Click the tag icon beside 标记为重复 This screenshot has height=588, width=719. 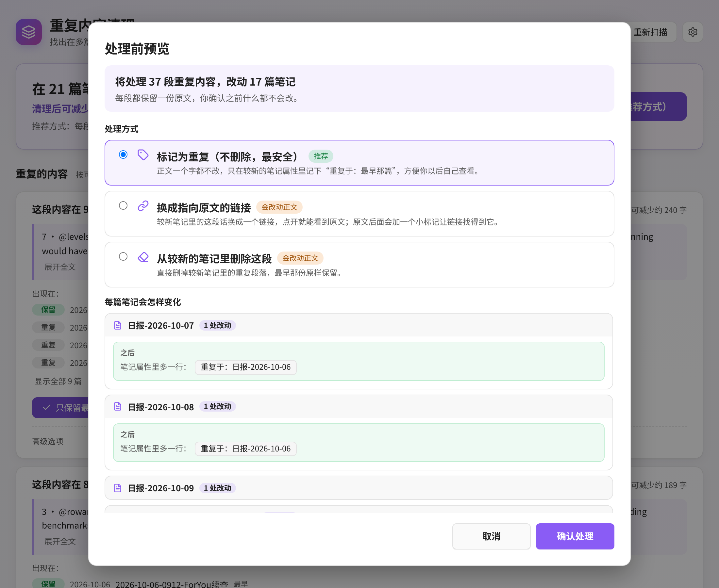[143, 155]
